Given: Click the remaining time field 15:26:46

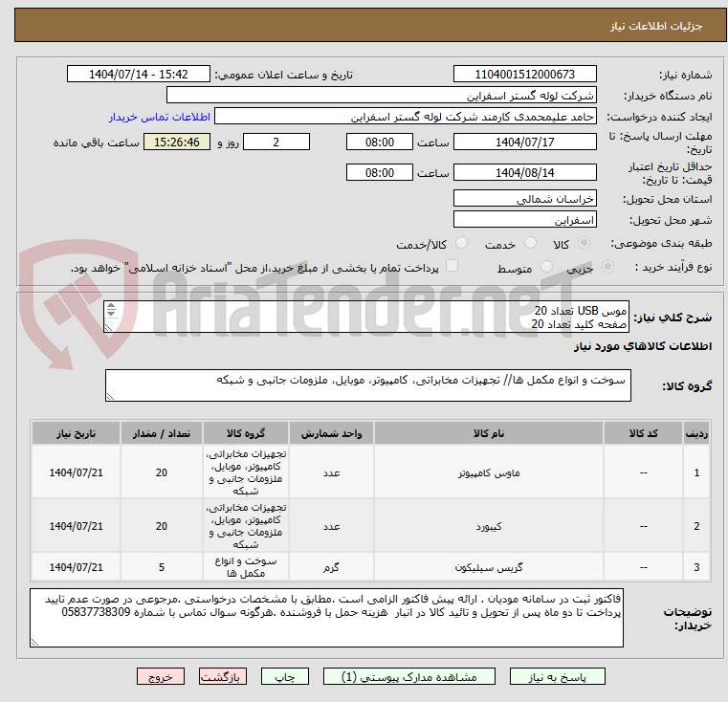Looking at the screenshot, I should tap(177, 143).
